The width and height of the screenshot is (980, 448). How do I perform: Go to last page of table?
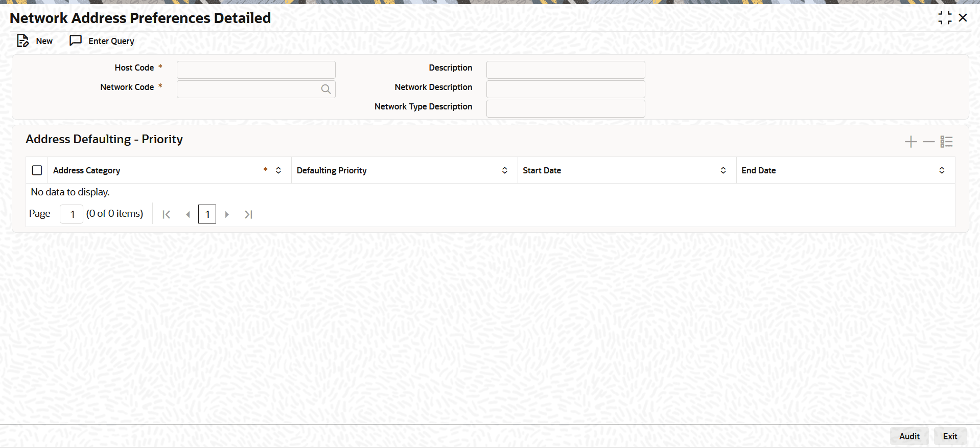coord(248,214)
